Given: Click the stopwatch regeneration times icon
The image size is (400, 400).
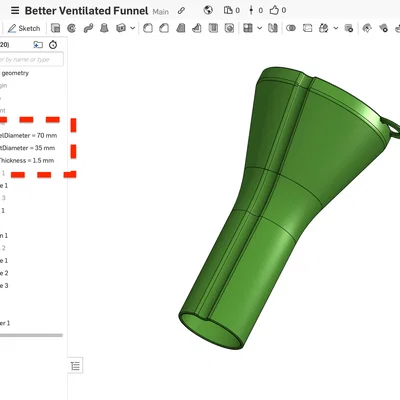Looking at the screenshot, I should [53, 45].
